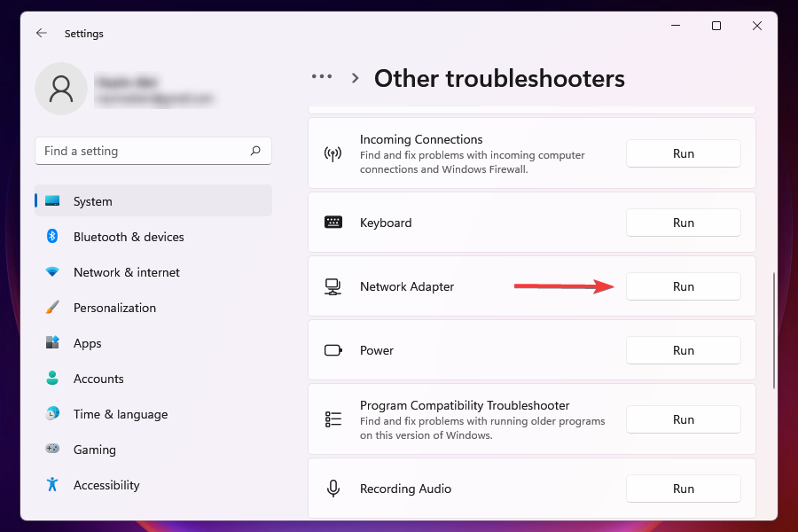Click the Gaming controller icon

coord(52,449)
